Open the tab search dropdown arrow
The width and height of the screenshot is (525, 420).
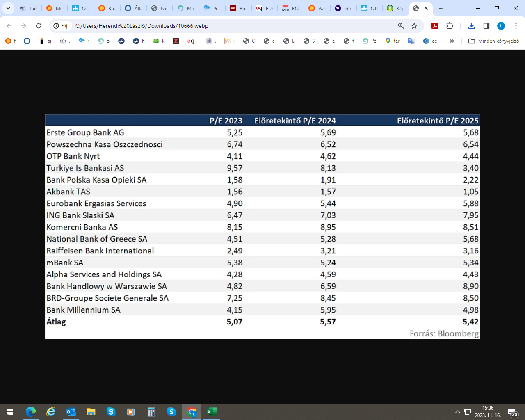coord(8,8)
